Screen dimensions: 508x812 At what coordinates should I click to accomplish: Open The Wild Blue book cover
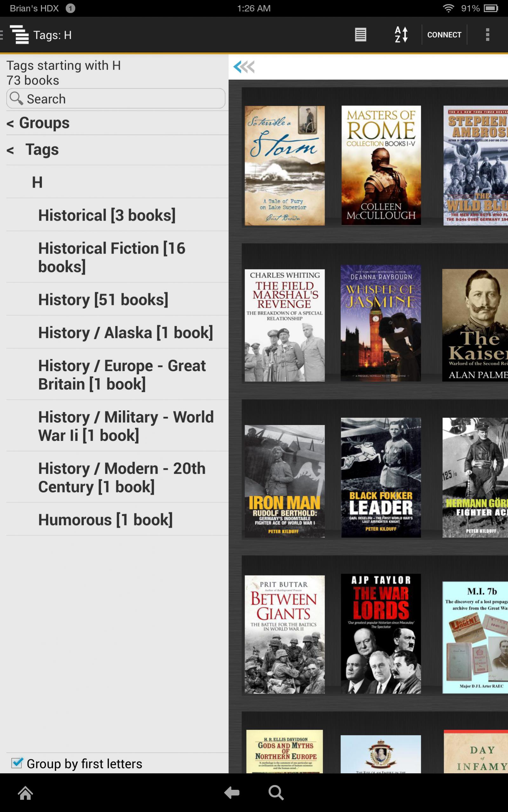click(x=476, y=165)
